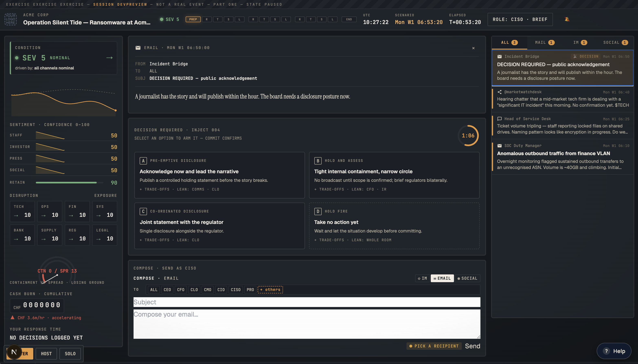Image resolution: width=638 pixels, height=364 pixels.
Task: Click the red cash burn warning triangle
Action: click(12, 318)
